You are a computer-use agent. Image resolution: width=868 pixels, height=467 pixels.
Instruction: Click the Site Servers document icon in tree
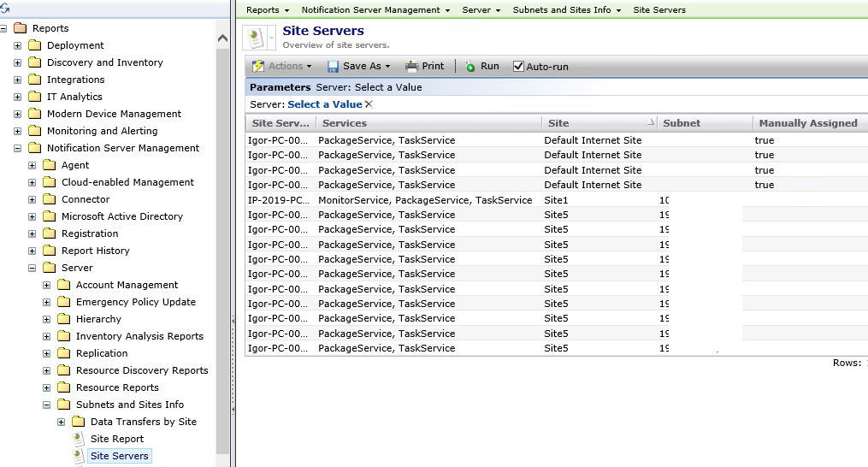click(80, 457)
